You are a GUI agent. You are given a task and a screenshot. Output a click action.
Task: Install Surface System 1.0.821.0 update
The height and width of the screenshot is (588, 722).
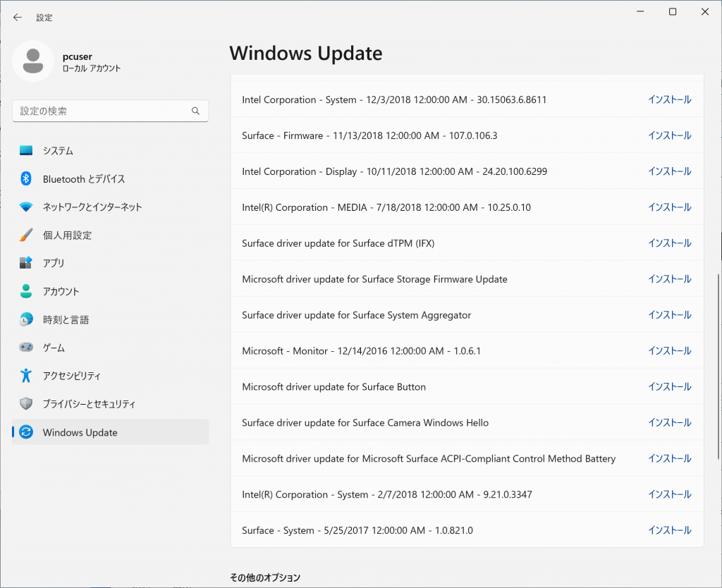(670, 530)
